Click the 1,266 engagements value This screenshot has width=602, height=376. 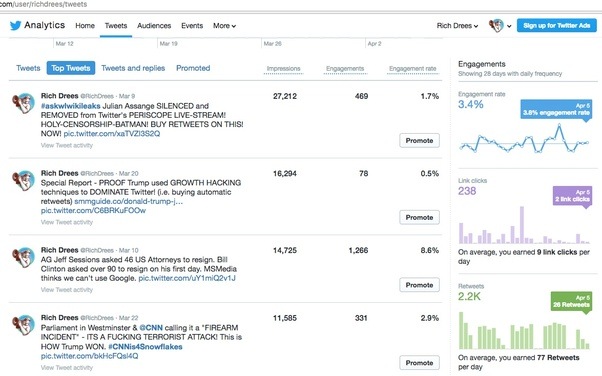tap(358, 250)
